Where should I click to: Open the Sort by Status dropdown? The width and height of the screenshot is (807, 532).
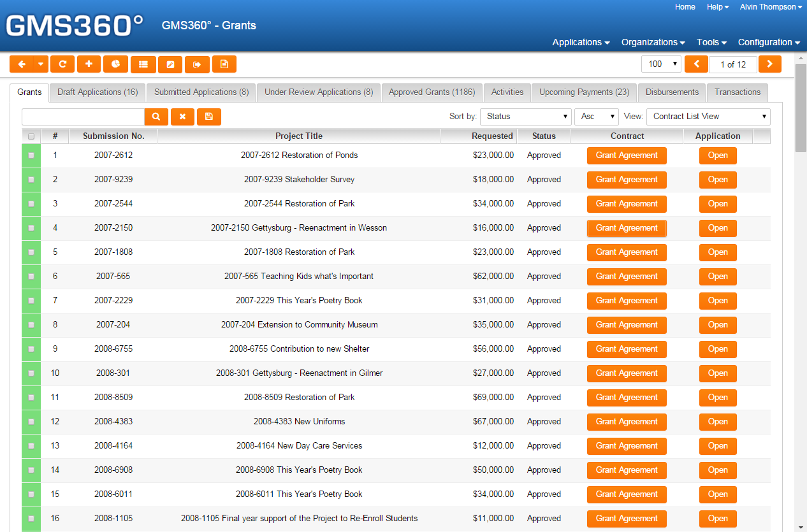tap(526, 117)
